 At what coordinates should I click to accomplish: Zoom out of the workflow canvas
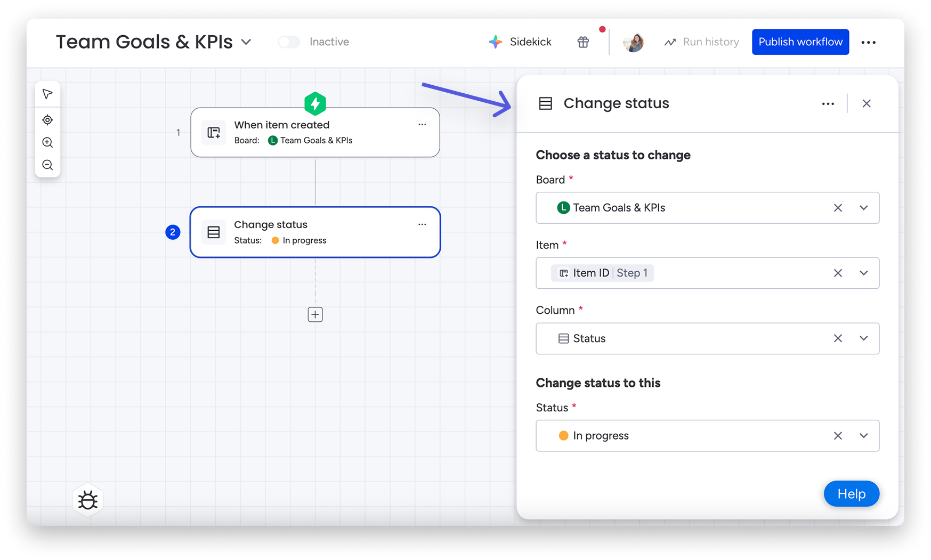tap(47, 165)
